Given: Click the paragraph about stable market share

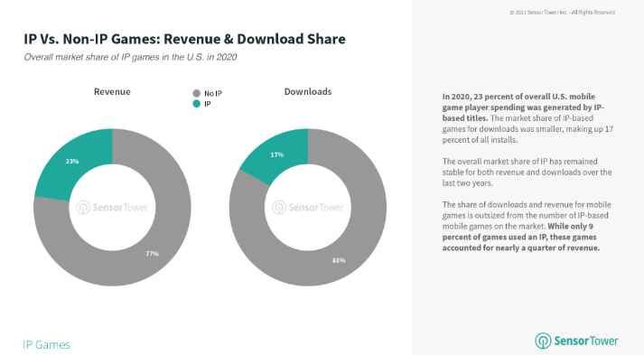Looking at the screenshot, I should (x=527, y=173).
